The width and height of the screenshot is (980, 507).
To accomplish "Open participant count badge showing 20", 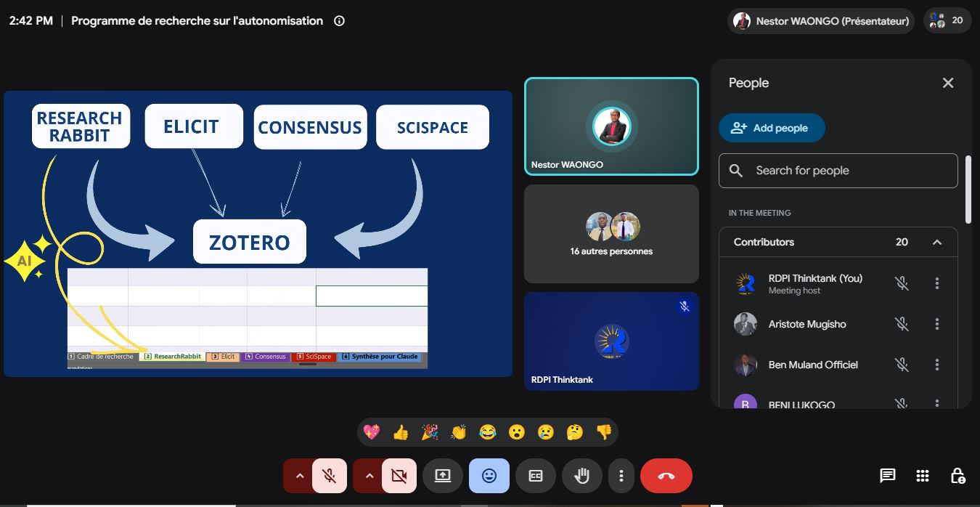I will pos(947,21).
